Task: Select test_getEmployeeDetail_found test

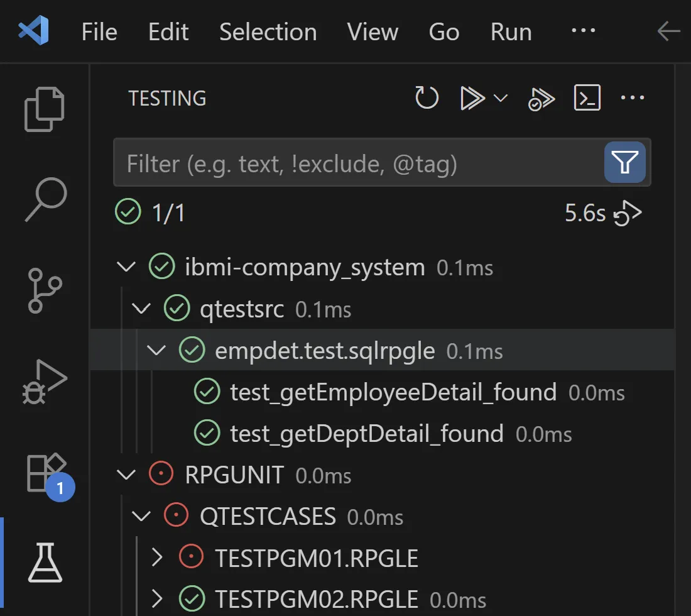Action: click(x=393, y=392)
